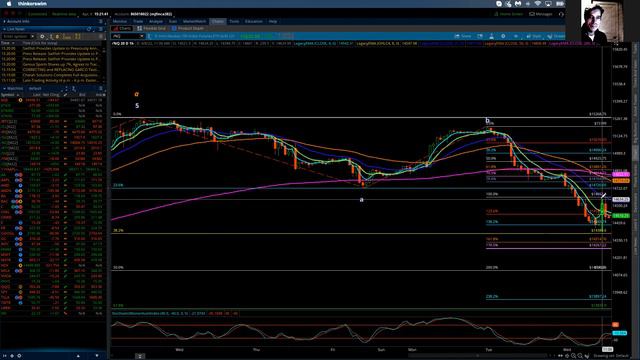The width and height of the screenshot is (640, 360).
Task: Collapse the Watchlist gadget
Action: [4, 88]
